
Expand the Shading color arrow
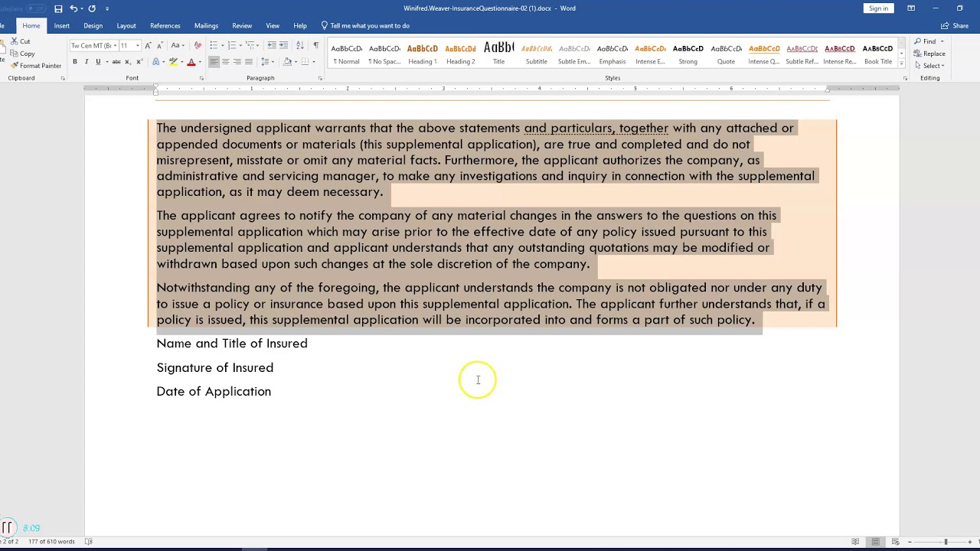(296, 61)
